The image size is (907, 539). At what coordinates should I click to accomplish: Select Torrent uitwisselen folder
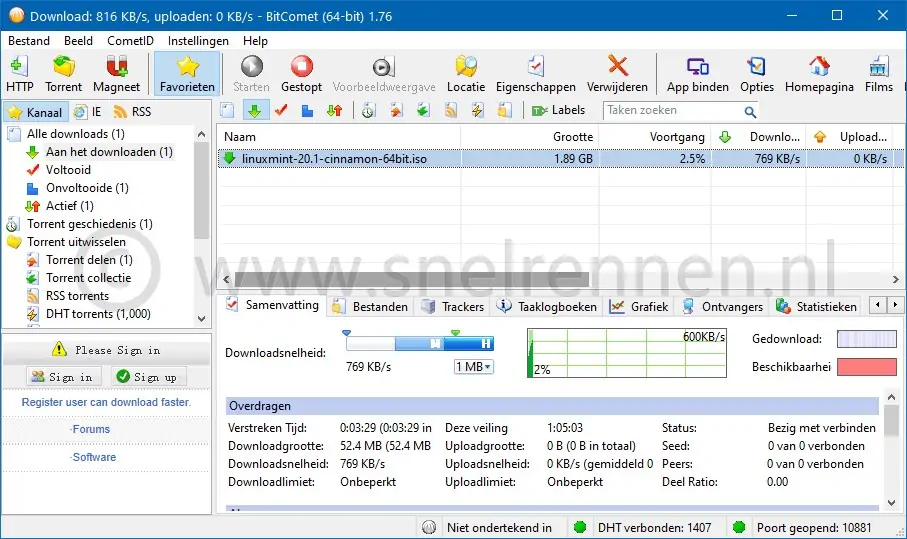click(76, 241)
